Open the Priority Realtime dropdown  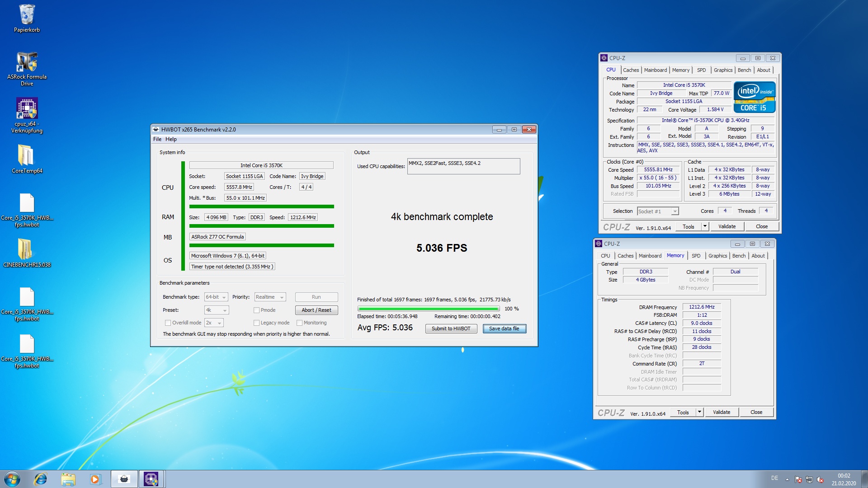click(270, 297)
